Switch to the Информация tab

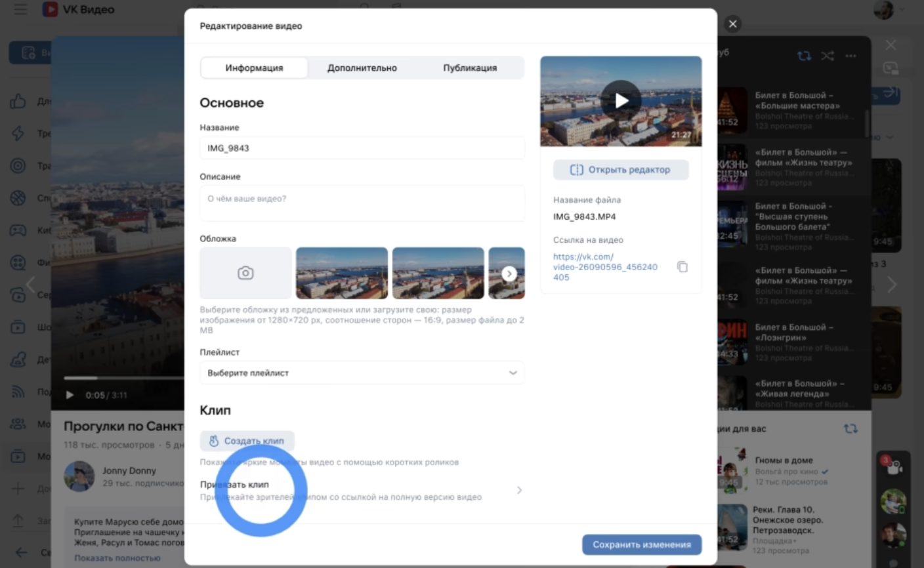(254, 68)
